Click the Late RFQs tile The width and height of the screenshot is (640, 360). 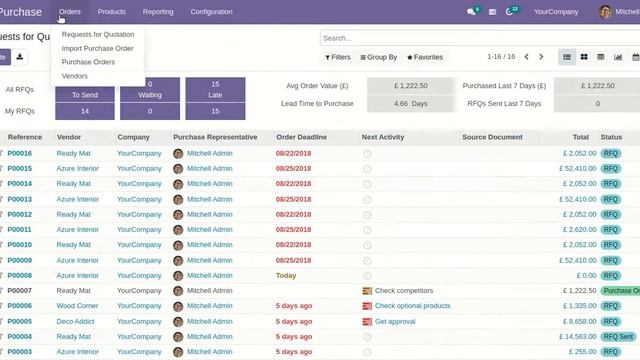coord(215,89)
